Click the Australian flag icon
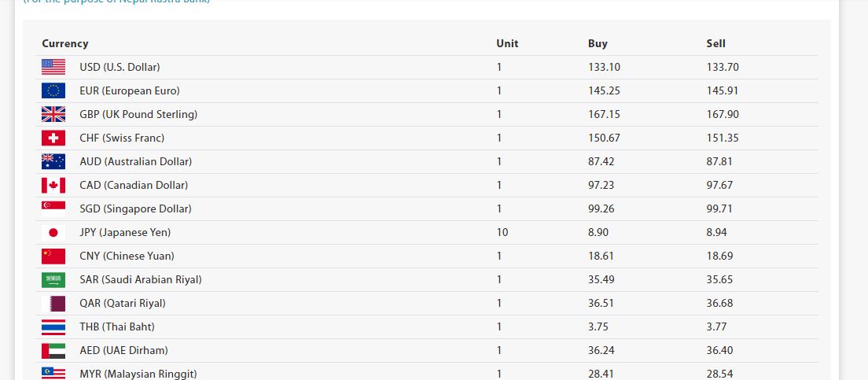 coord(53,162)
